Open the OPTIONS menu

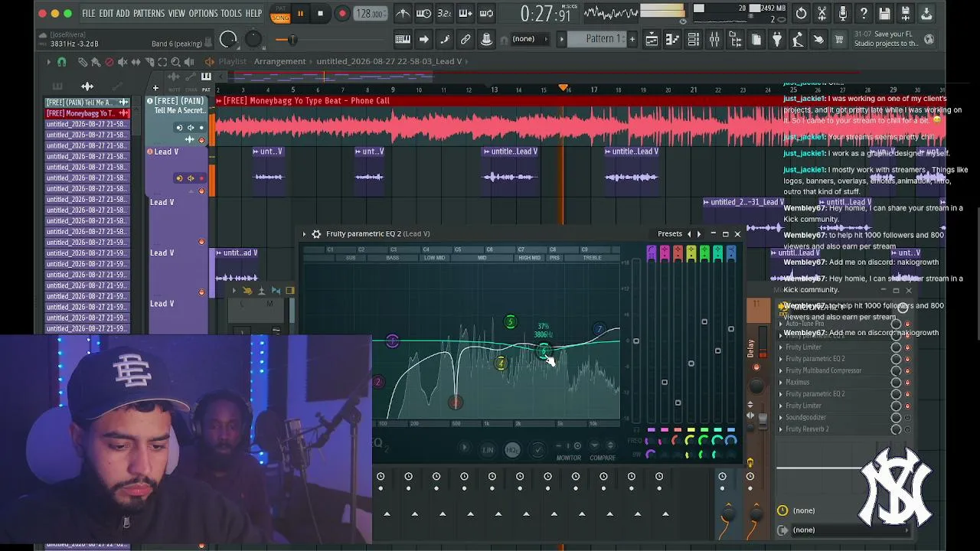pos(203,13)
